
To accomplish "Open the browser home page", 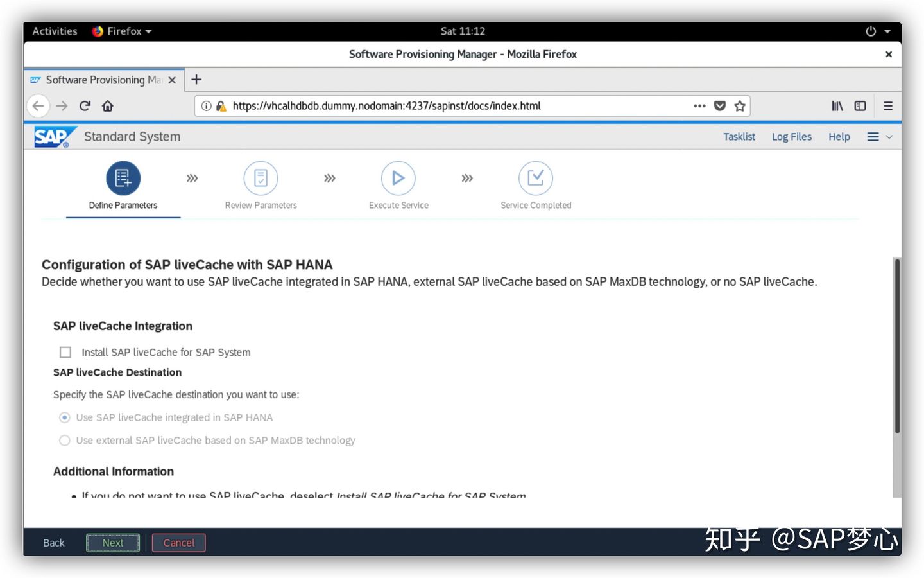I will (108, 106).
